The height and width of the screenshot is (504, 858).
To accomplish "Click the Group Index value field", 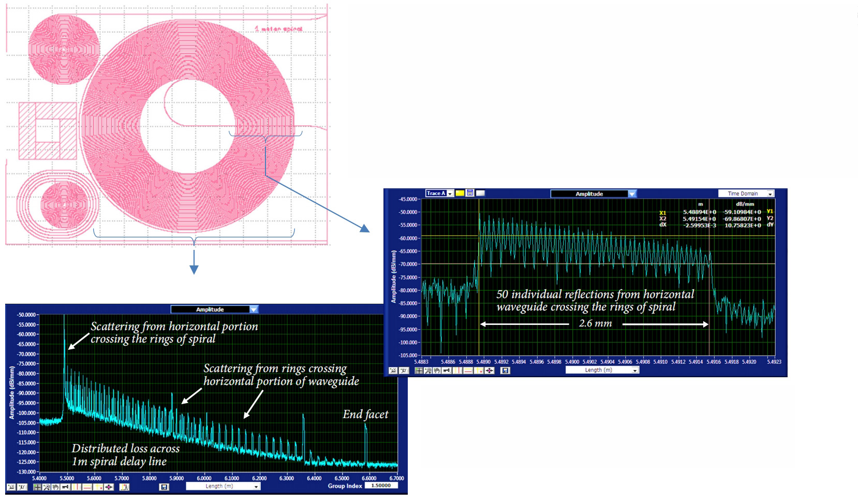I will (381, 486).
